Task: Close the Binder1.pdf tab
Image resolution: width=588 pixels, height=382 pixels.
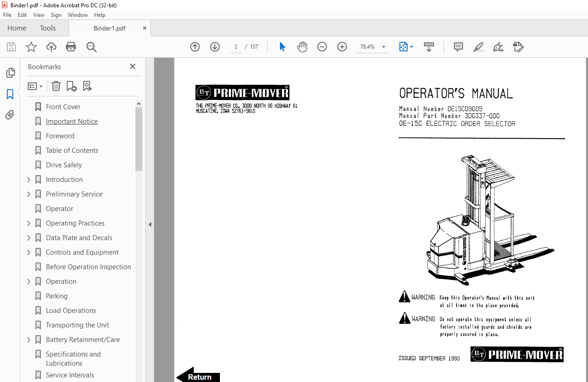Action: [145, 28]
